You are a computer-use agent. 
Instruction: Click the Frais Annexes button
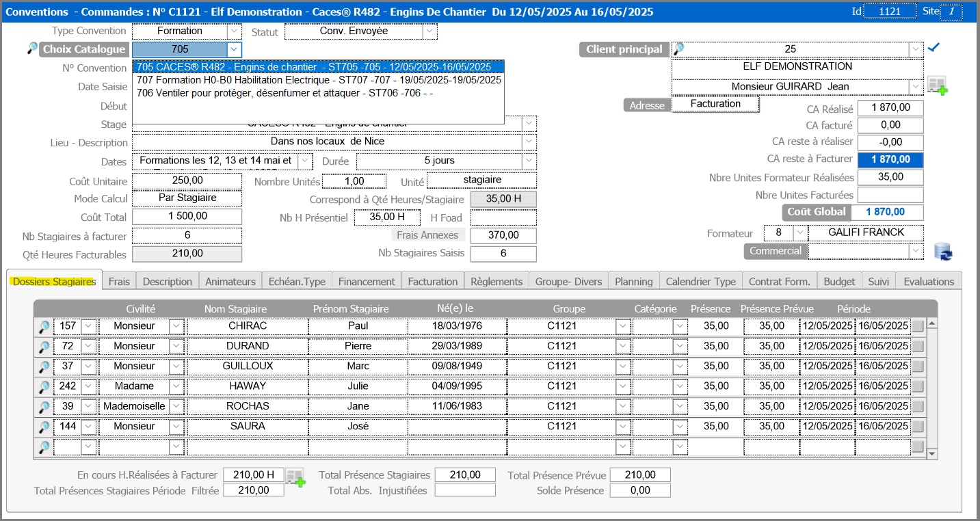point(429,235)
